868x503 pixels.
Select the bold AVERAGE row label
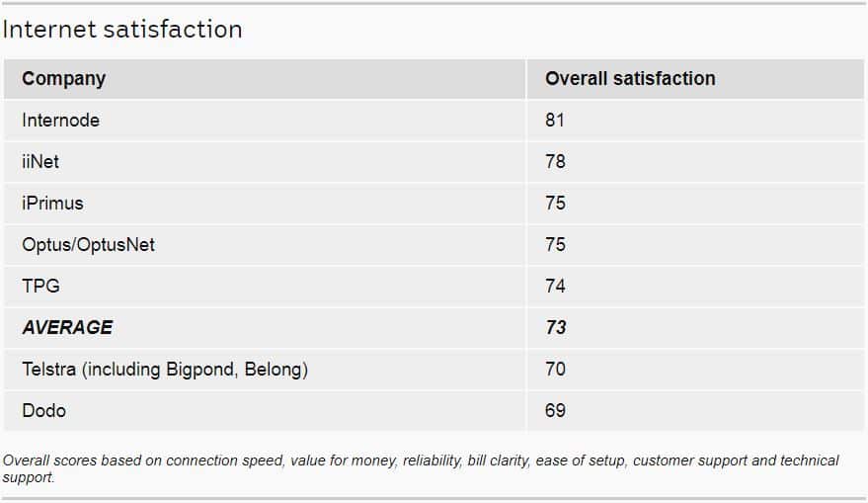(x=67, y=327)
